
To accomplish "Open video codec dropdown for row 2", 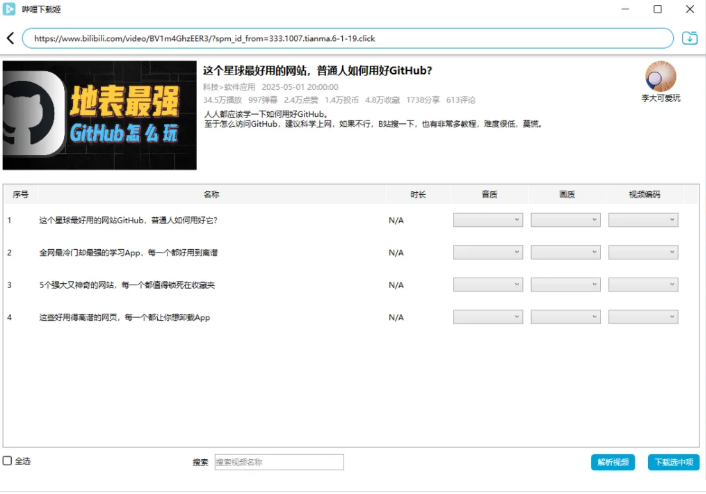I will 643,252.
